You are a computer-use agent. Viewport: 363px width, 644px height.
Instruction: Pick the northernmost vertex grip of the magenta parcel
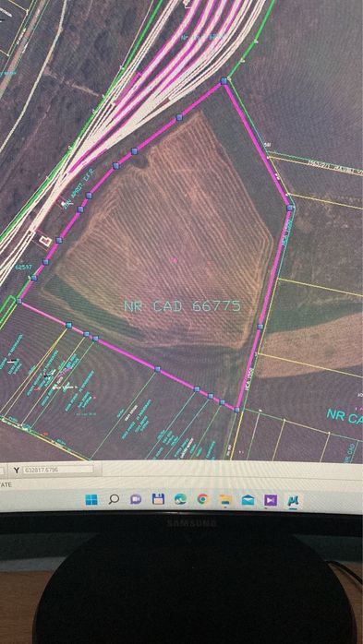coord(224,81)
